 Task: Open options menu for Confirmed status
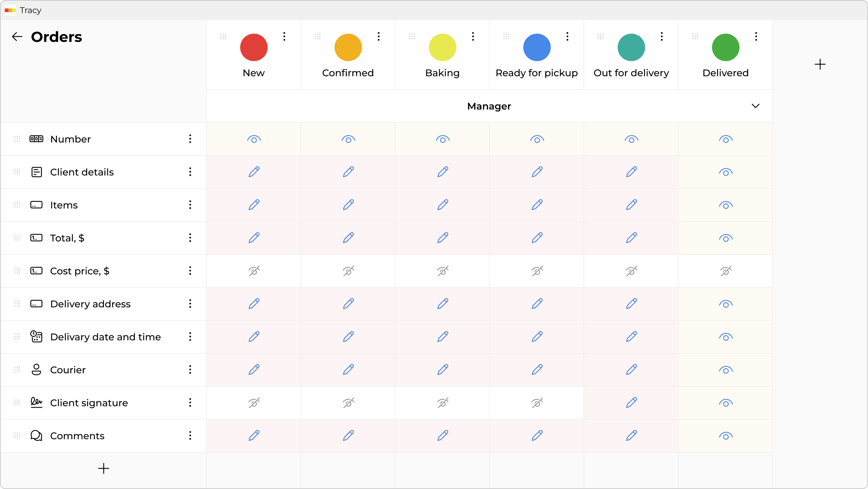(378, 36)
